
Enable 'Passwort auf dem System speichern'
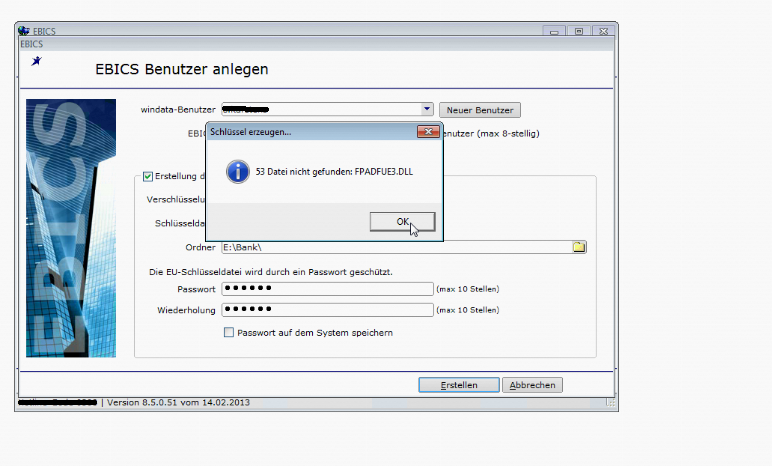[x=229, y=333]
